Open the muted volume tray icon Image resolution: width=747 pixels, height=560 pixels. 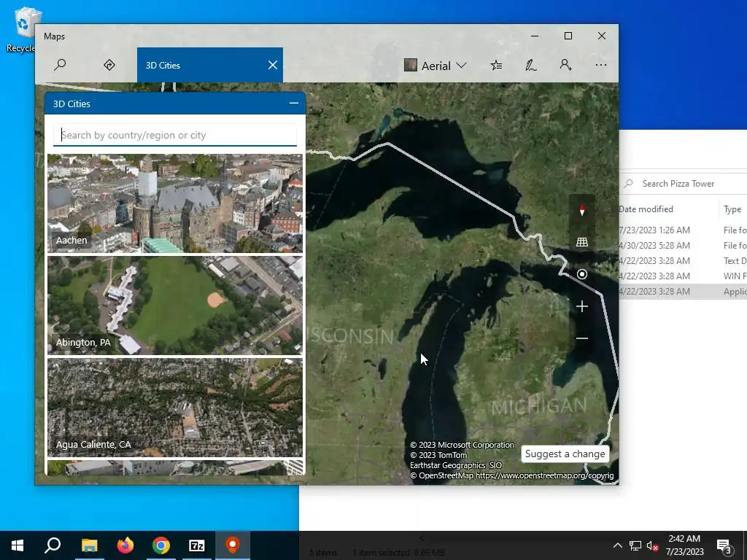(x=652, y=545)
